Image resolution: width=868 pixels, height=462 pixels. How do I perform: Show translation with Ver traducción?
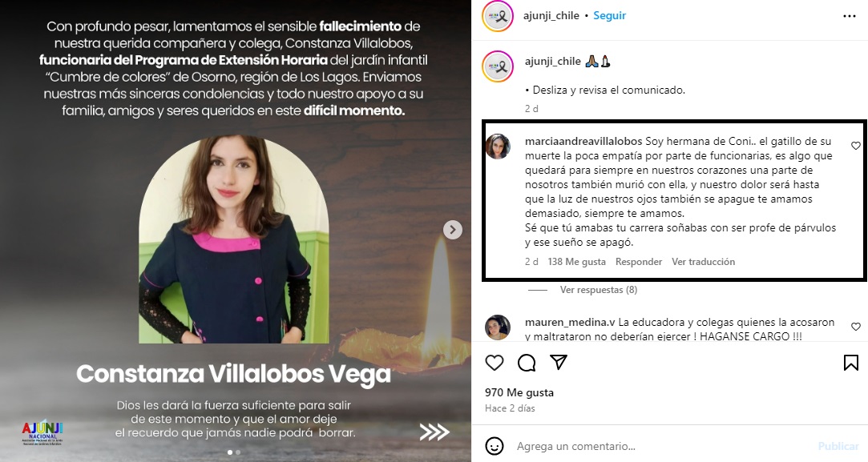tap(703, 262)
